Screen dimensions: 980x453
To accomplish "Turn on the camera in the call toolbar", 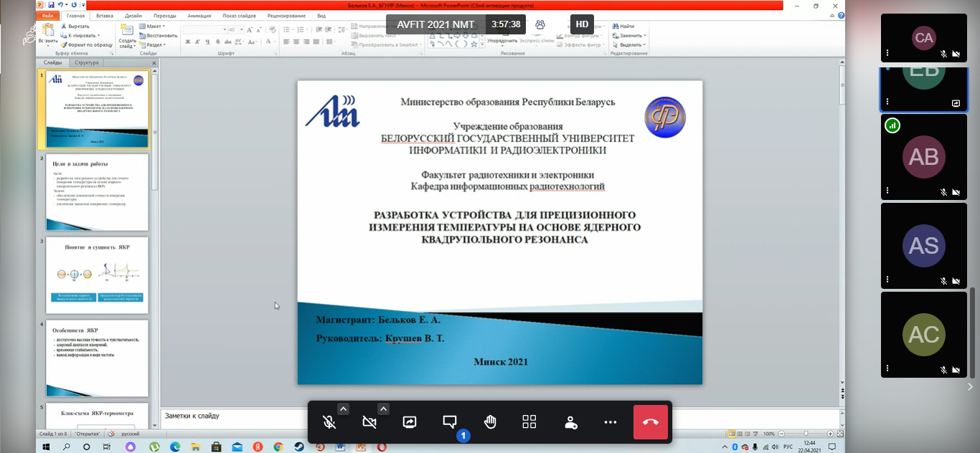I will (369, 422).
